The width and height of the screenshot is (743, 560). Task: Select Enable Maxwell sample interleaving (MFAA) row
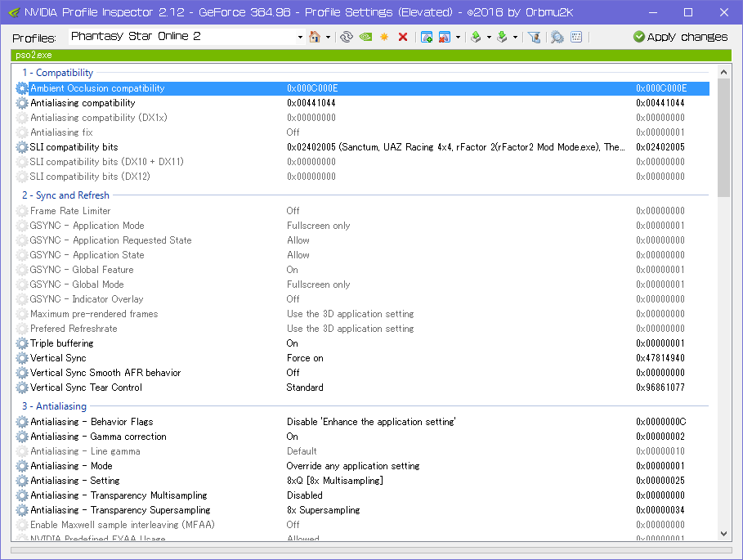pos(362,525)
